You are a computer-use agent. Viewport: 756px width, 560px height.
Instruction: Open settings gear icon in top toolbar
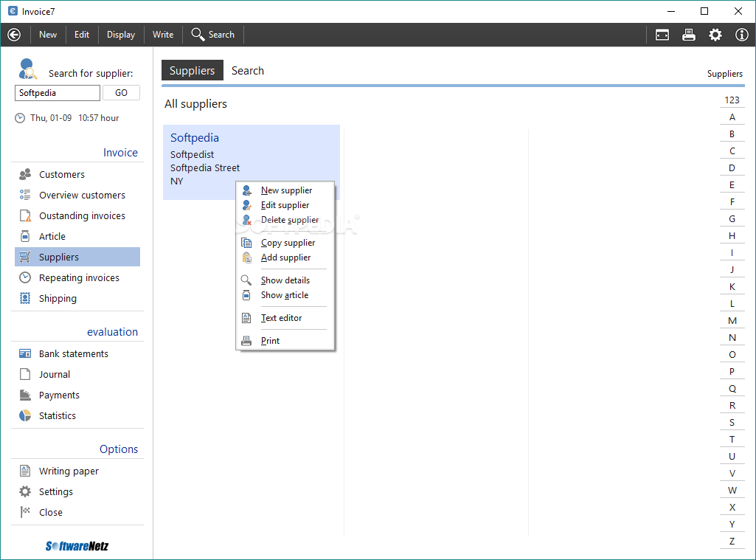pyautogui.click(x=715, y=35)
